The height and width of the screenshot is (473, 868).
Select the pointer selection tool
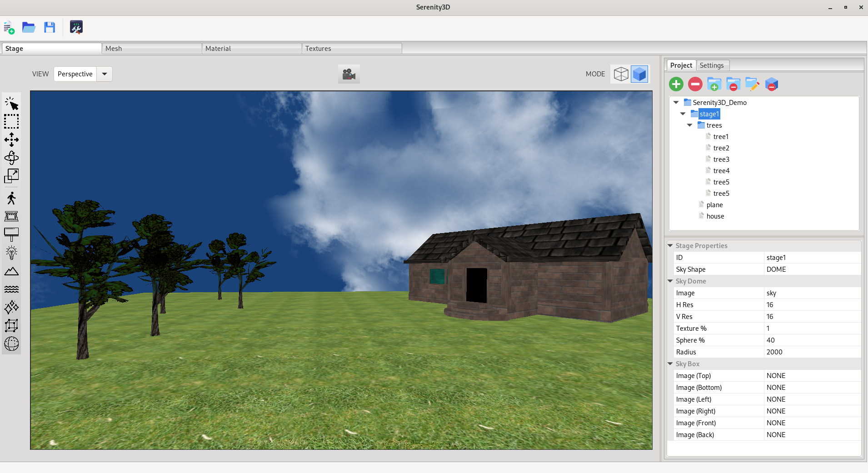11,104
